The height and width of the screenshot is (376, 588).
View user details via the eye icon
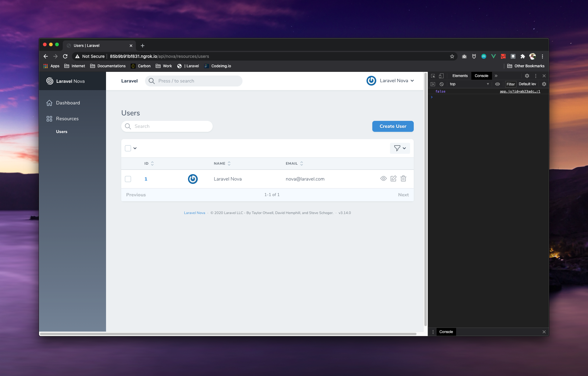click(x=383, y=179)
